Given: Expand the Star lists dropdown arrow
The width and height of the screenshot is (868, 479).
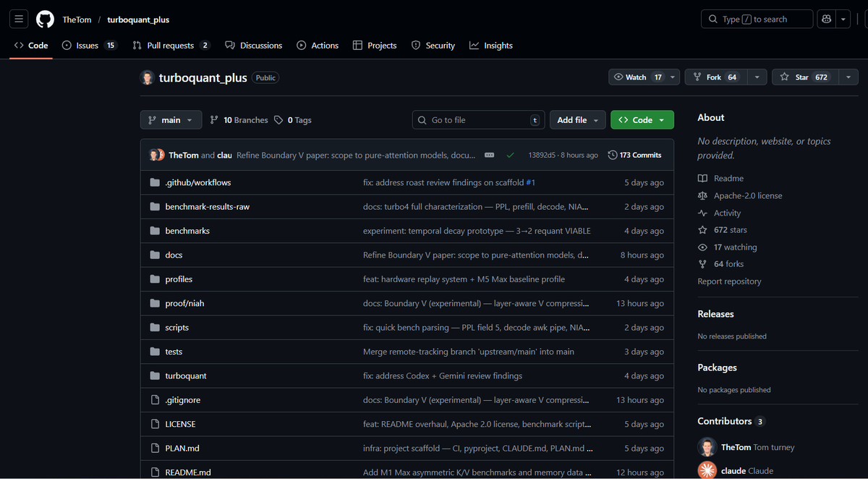Looking at the screenshot, I should (848, 77).
